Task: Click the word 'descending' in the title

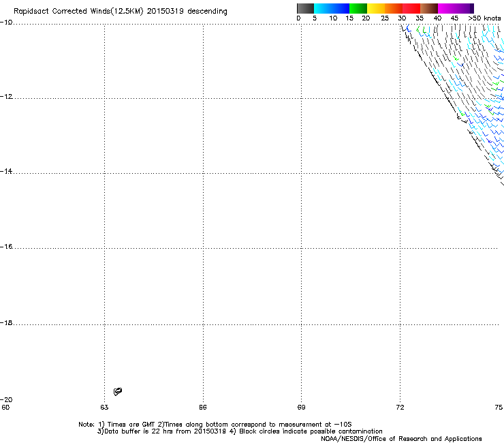Action: pos(207,12)
